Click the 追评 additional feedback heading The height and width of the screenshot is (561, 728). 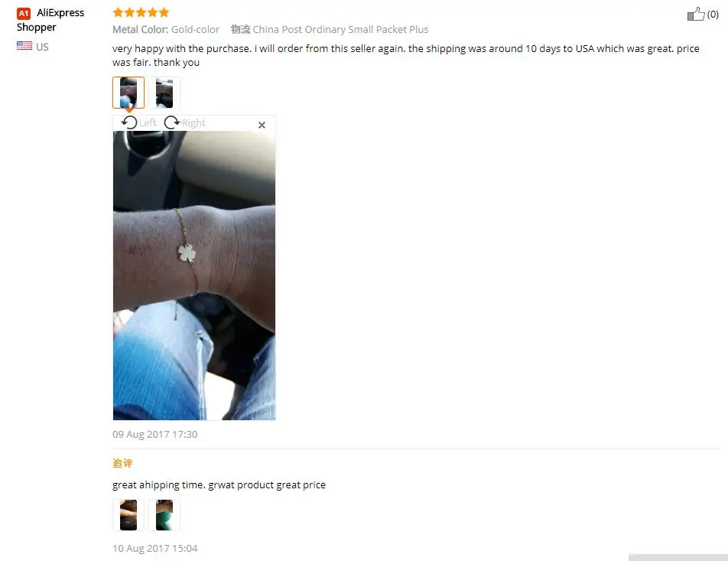pyautogui.click(x=122, y=463)
